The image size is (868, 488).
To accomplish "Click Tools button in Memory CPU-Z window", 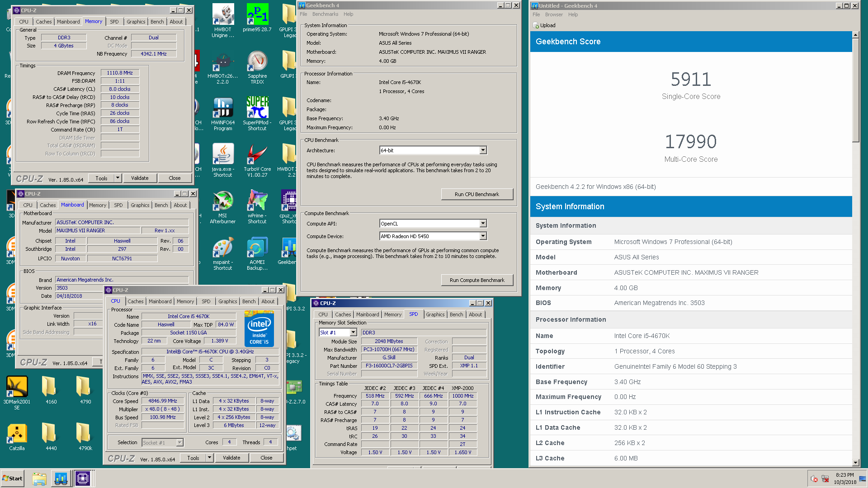I will (101, 178).
